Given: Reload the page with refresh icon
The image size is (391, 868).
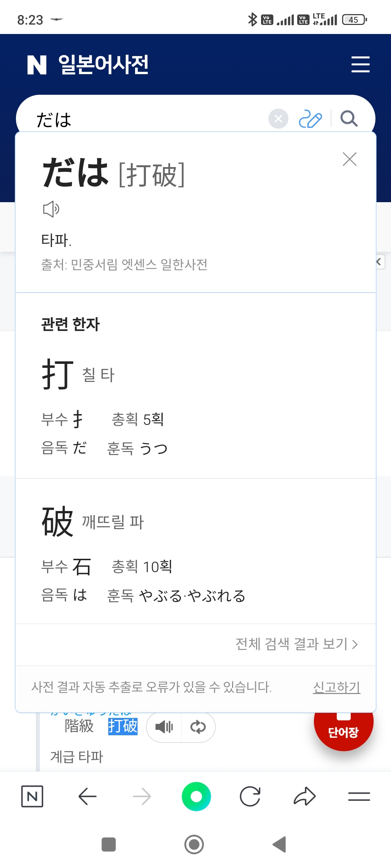Looking at the screenshot, I should (x=250, y=796).
